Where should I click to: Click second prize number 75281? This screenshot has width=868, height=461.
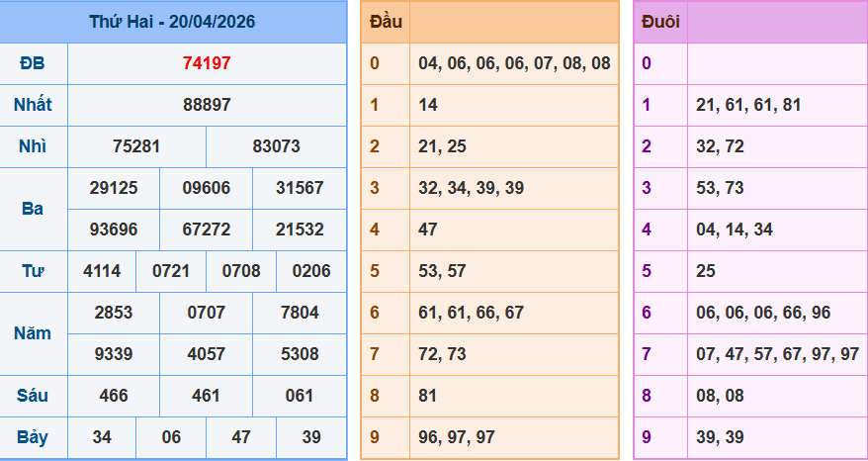[x=136, y=146]
